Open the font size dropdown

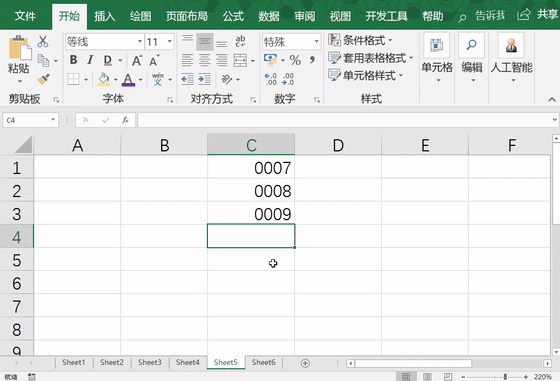coord(170,41)
